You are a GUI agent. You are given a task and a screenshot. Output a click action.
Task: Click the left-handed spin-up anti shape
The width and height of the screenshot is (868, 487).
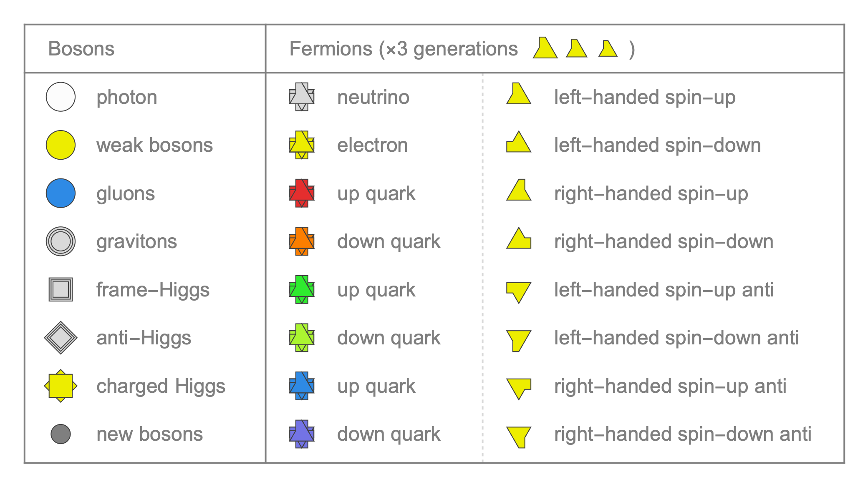click(x=519, y=293)
